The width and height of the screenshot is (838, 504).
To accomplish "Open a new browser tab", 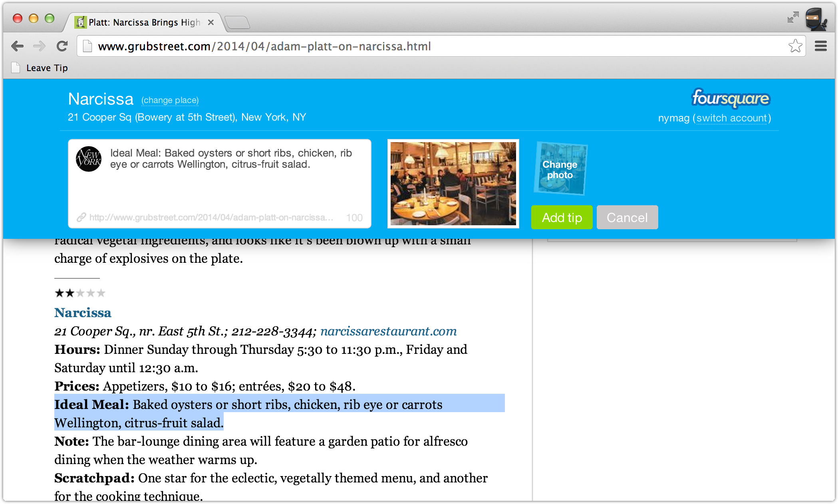I will tap(237, 22).
